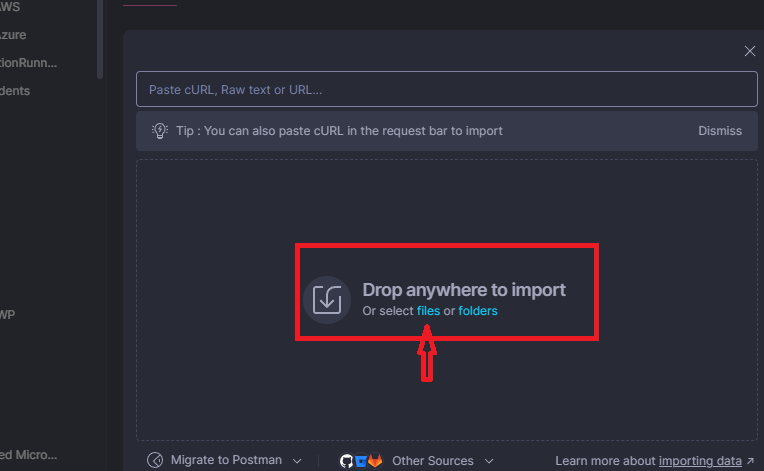Close the import dialog with X

point(750,51)
